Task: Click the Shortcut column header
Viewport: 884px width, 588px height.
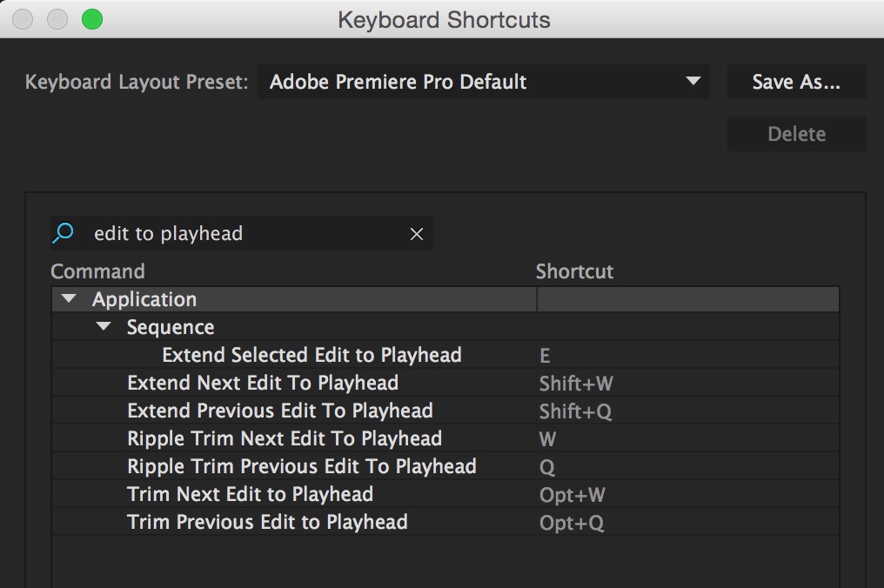Action: tap(574, 271)
